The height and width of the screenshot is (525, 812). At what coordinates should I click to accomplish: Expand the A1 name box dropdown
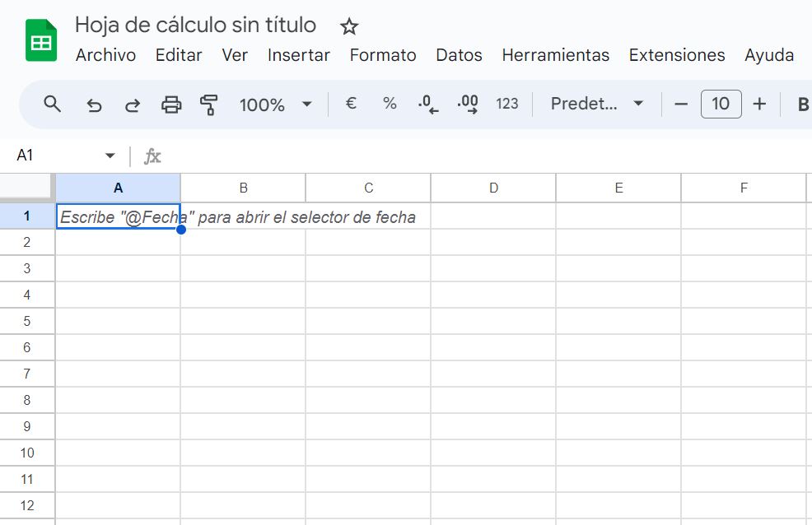pos(110,156)
